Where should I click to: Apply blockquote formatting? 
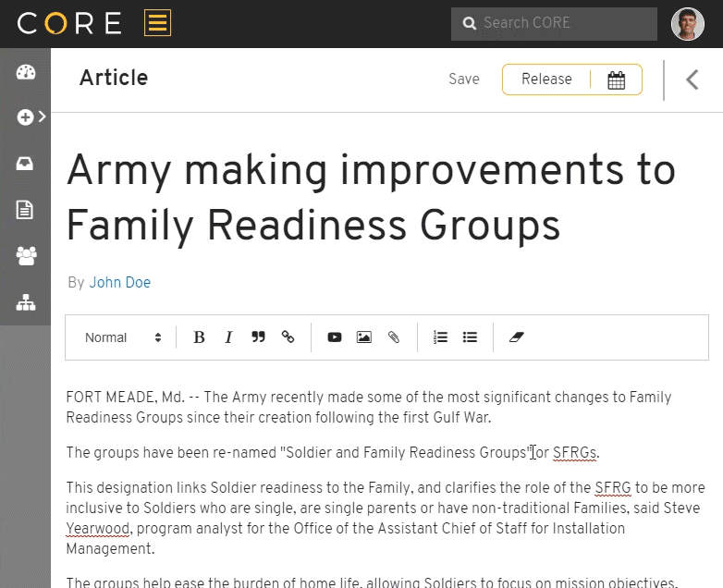click(258, 337)
